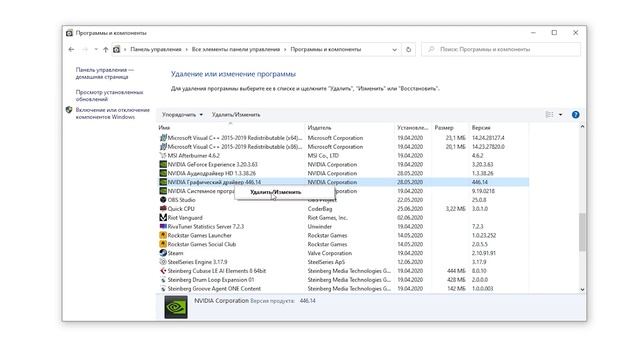Click the Refresh button in address bar
The image size is (640, 360).
(408, 49)
